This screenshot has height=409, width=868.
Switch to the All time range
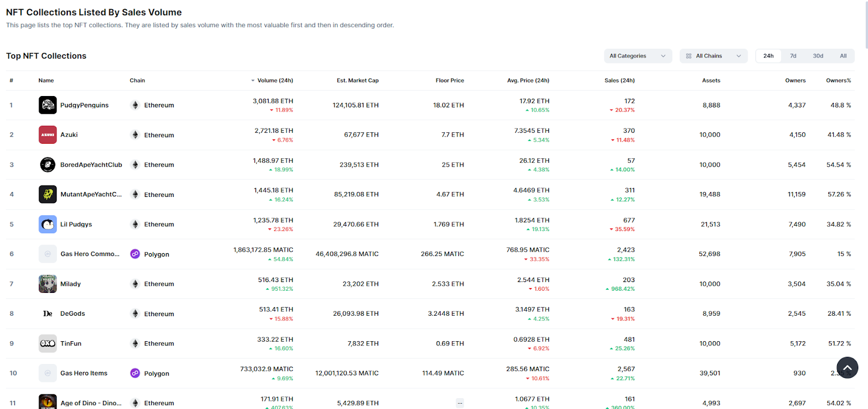tap(843, 56)
